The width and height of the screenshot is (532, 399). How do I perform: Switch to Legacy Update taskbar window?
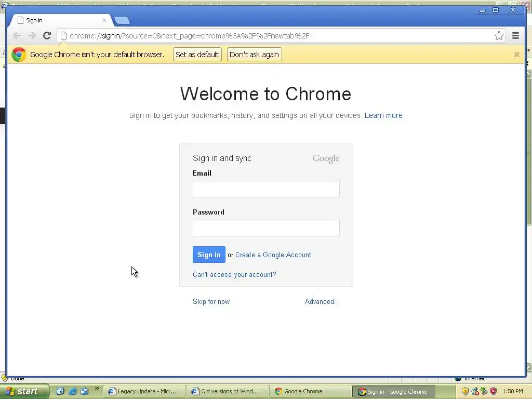(144, 391)
